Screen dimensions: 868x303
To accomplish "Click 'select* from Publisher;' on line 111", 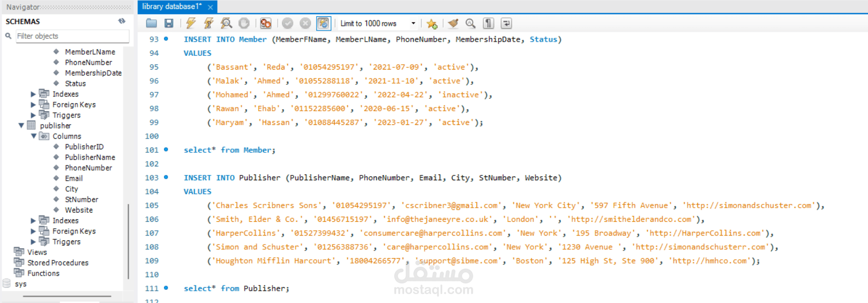I will [236, 288].
